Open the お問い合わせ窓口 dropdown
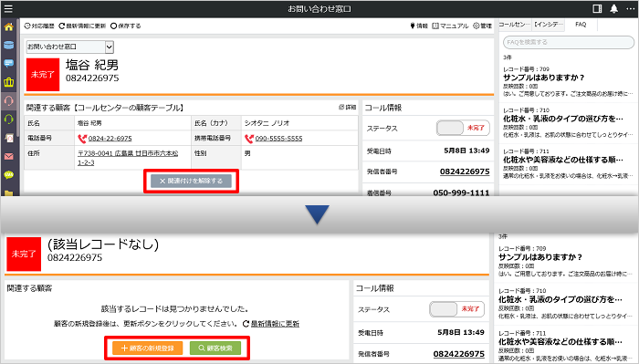Screen dimensions: 639x364 pos(69,47)
